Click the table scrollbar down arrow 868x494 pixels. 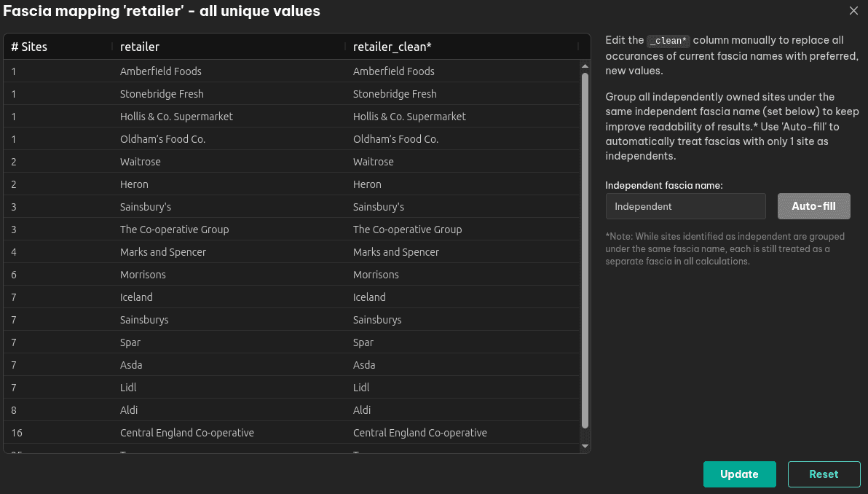(x=585, y=447)
